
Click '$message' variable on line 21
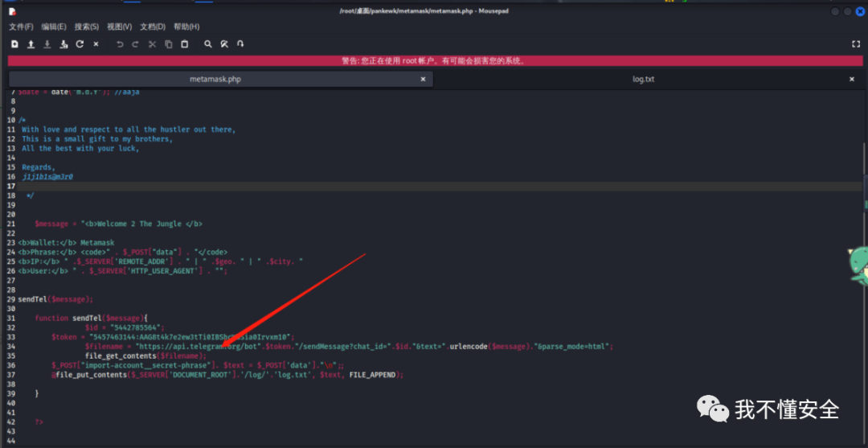point(51,224)
